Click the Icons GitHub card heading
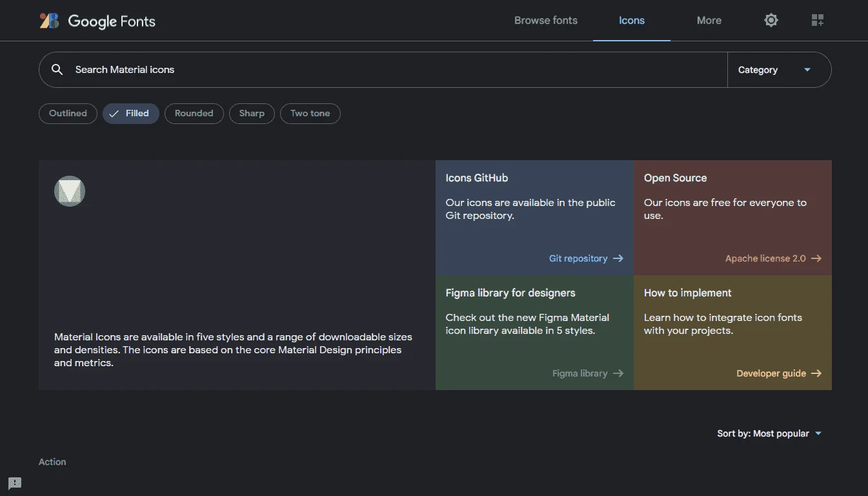 tap(477, 178)
